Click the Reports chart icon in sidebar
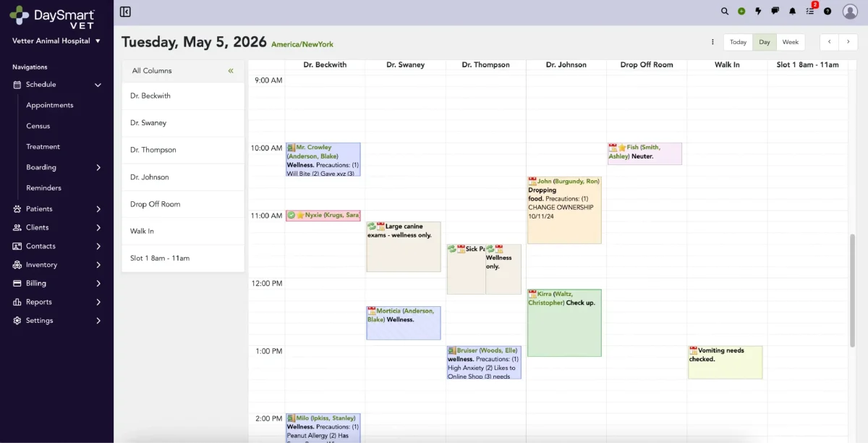This screenshot has width=868, height=443. 17,302
